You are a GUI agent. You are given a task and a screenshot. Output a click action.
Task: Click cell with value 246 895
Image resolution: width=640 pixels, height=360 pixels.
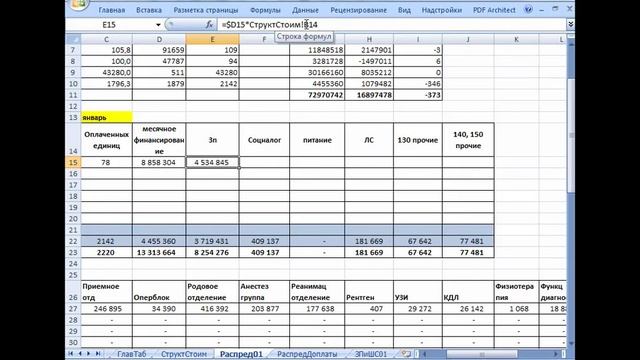click(107, 309)
